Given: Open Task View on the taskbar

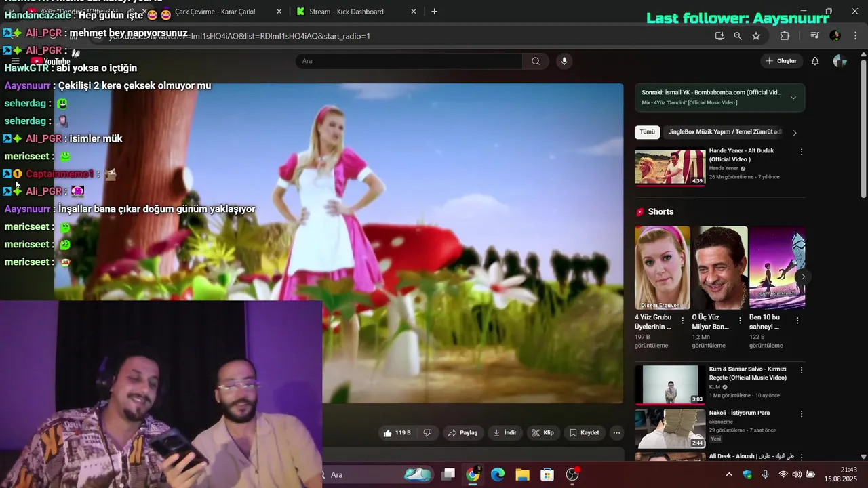Looking at the screenshot, I should click(x=448, y=474).
